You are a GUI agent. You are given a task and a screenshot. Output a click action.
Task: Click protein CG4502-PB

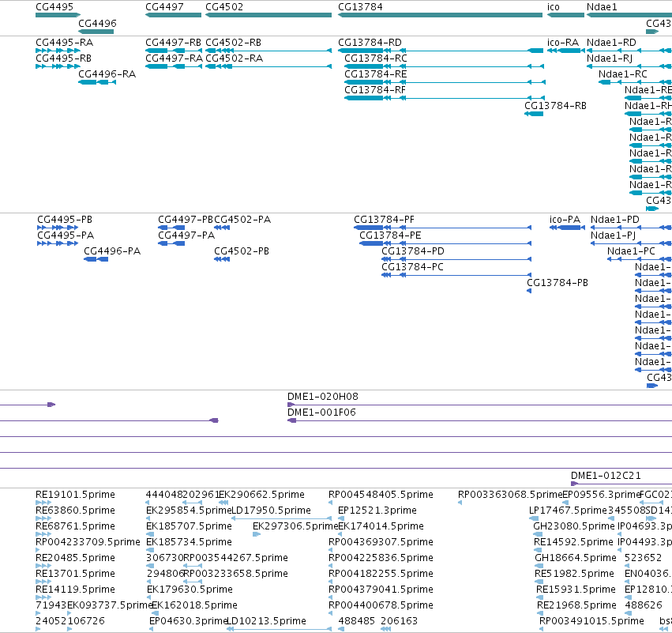pos(242,251)
